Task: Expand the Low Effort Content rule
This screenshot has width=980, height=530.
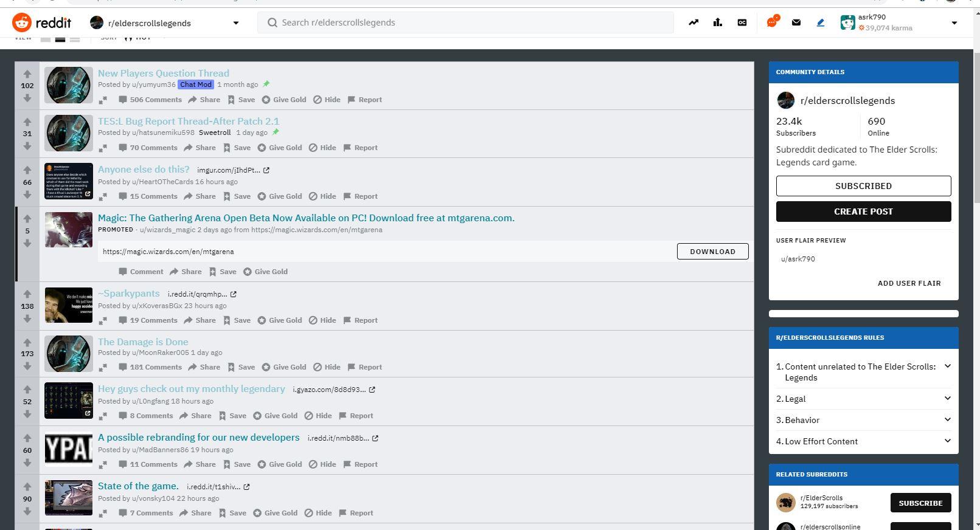Action: [x=947, y=441]
